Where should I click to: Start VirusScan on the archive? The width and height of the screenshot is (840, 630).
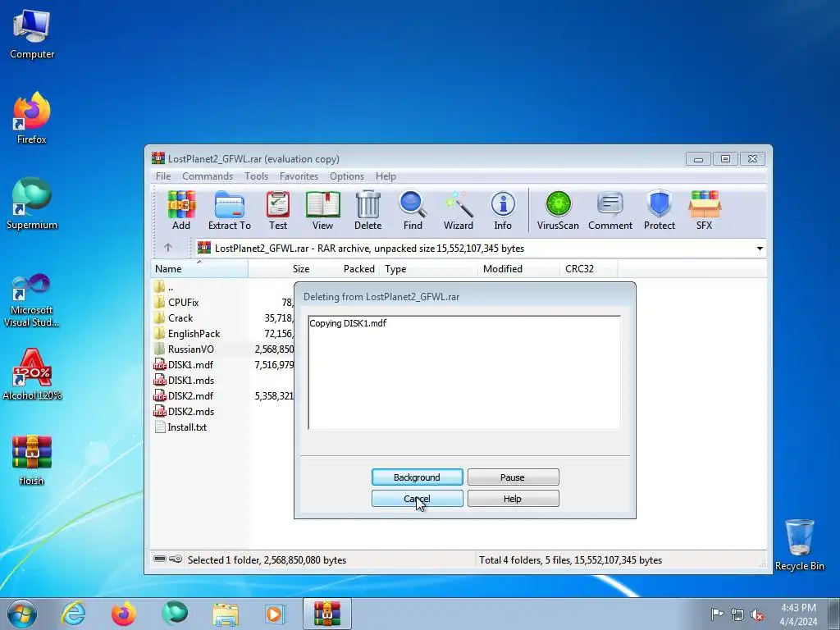558,210
